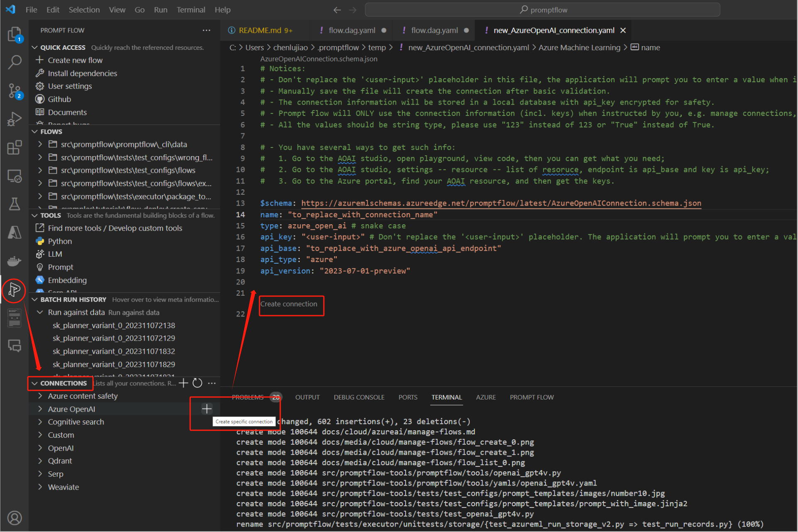Click the plus icon beside Azure OpenAI

coord(206,409)
